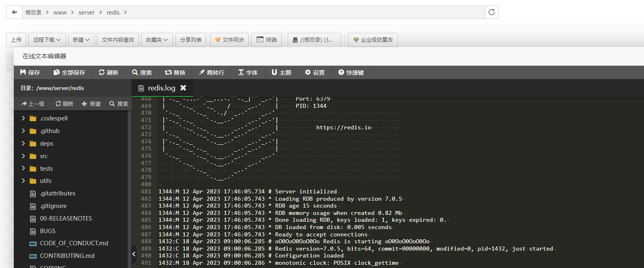Click 跳转行 go to line

tap(212, 72)
